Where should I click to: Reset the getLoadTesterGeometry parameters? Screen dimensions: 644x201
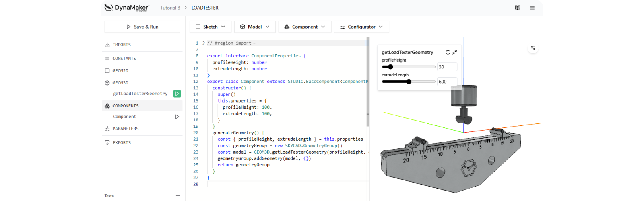point(448,52)
